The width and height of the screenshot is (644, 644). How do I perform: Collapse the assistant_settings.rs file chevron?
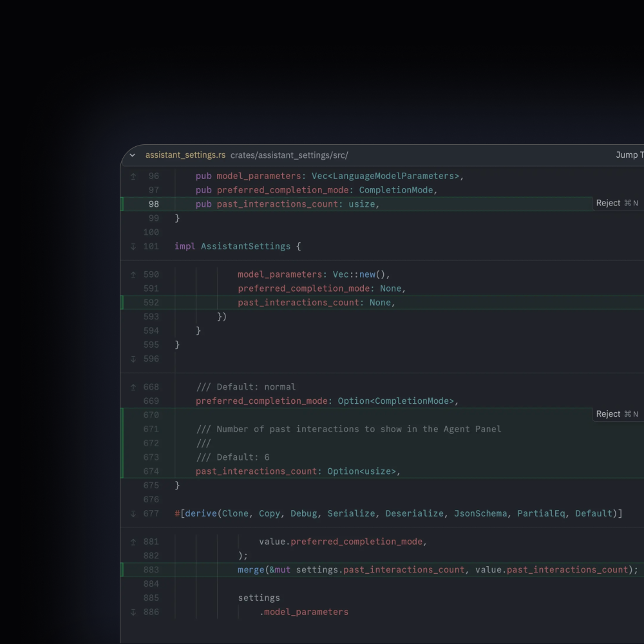tap(133, 155)
